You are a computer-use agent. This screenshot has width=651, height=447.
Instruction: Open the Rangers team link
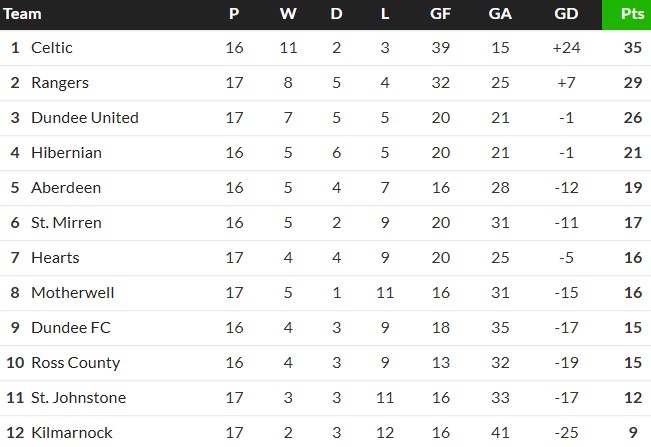click(x=59, y=83)
